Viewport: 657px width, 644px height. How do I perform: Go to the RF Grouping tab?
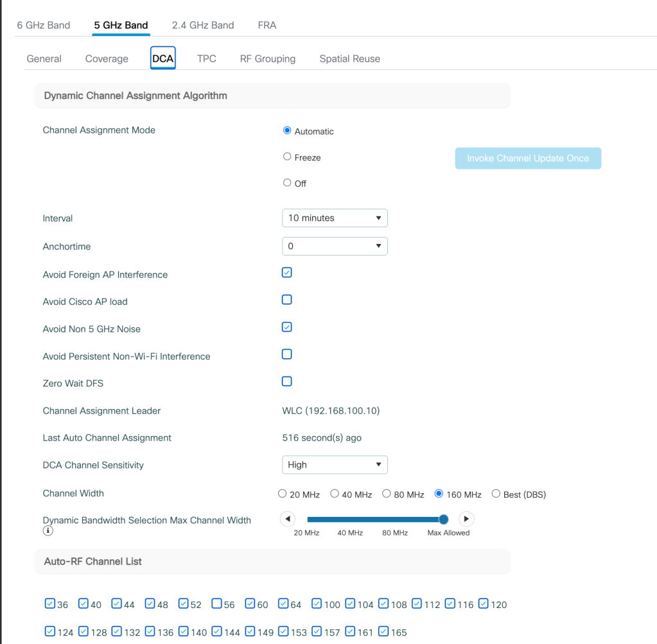pyautogui.click(x=267, y=58)
